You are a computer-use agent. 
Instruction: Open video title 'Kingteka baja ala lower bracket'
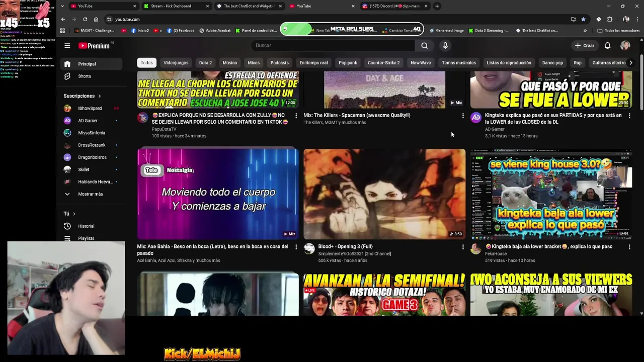(x=548, y=247)
